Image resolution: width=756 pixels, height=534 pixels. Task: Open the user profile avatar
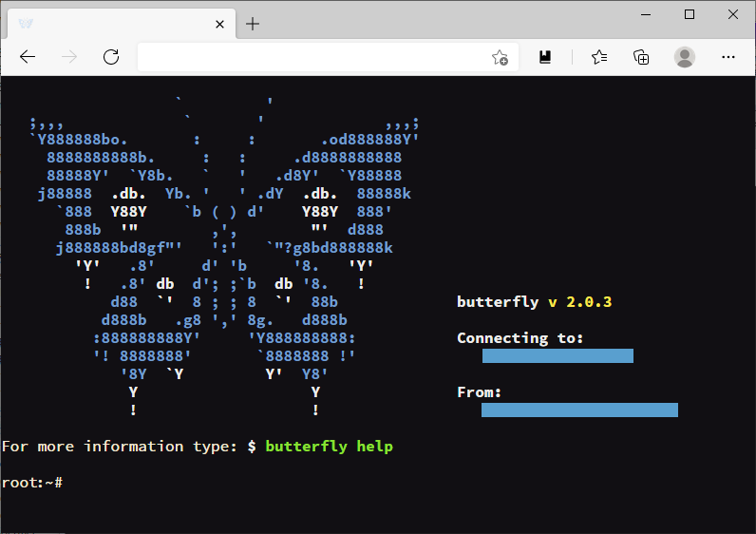(685, 57)
